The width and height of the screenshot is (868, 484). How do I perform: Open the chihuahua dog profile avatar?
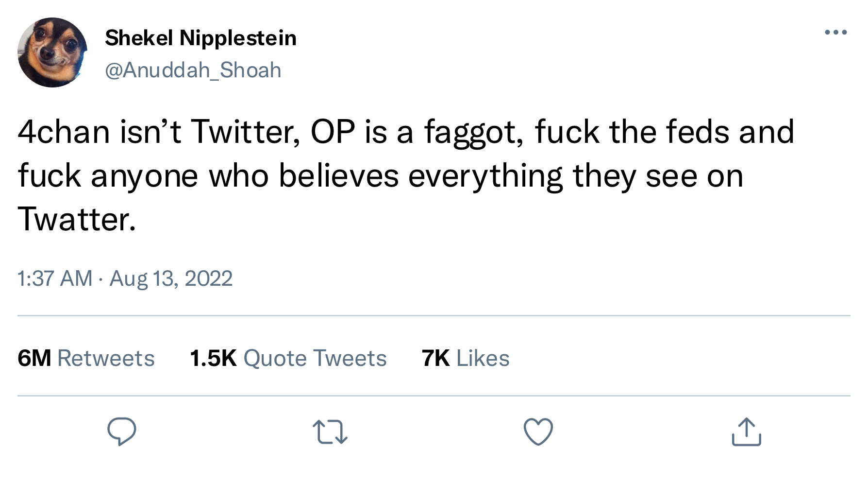click(x=52, y=52)
